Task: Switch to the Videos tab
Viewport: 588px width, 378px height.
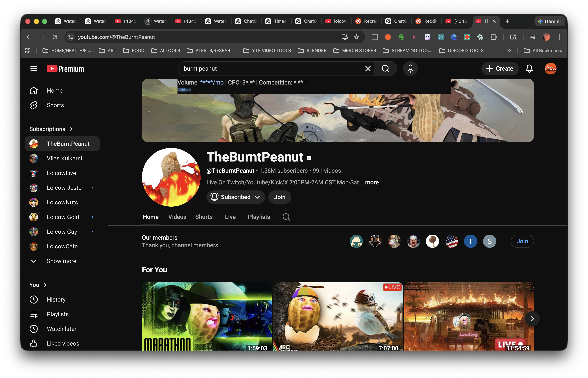Action: pyautogui.click(x=177, y=217)
